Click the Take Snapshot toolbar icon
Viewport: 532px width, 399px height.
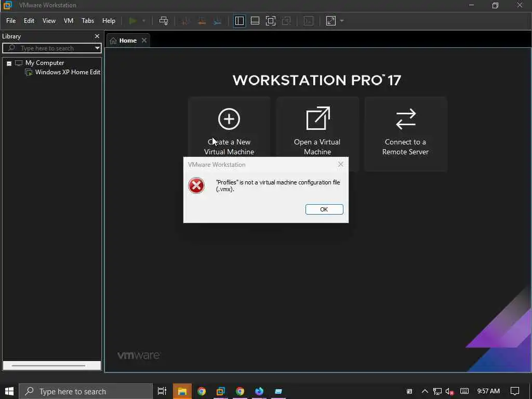point(185,21)
